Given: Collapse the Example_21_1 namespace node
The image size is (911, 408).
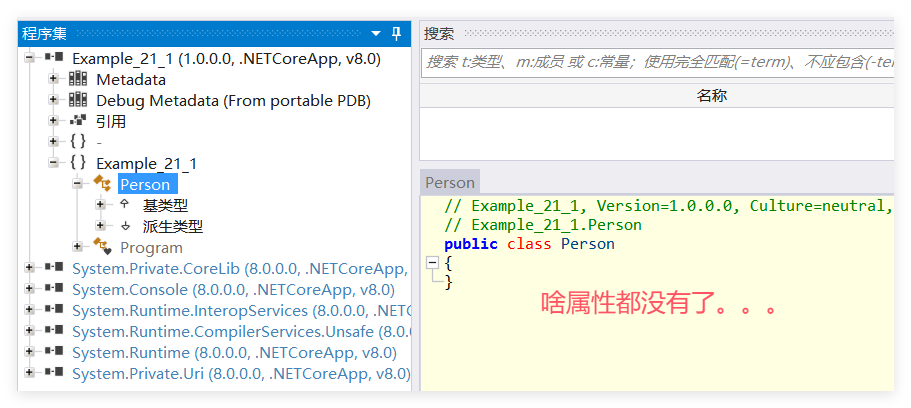Looking at the screenshot, I should (53, 163).
